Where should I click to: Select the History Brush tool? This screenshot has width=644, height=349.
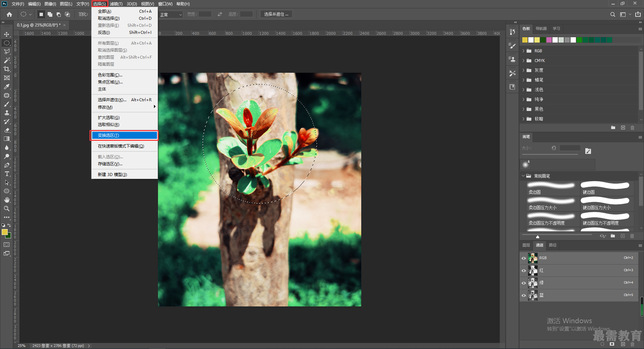click(7, 121)
